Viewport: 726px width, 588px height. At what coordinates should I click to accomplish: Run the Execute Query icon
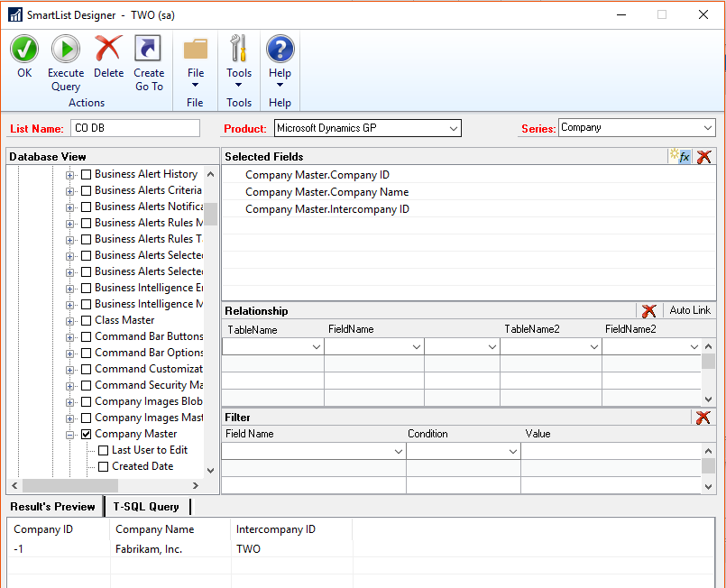(65, 49)
